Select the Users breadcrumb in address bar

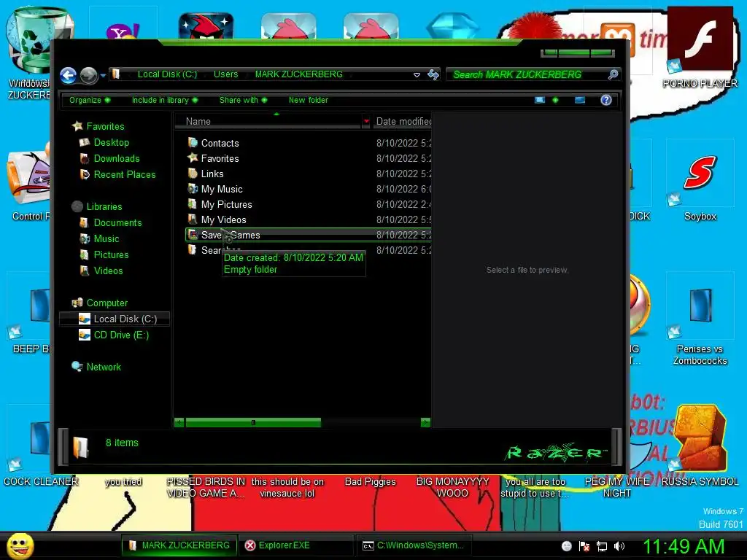[225, 74]
